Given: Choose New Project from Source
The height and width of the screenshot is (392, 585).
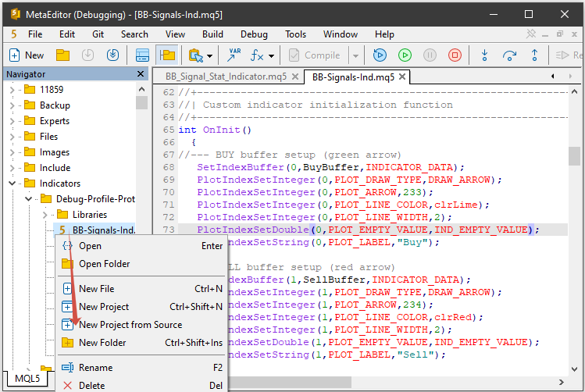Looking at the screenshot, I should point(142,325).
